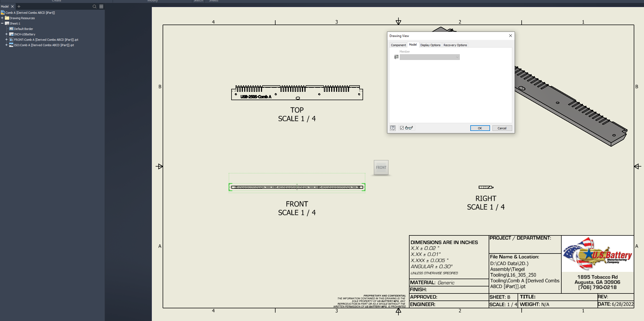Click the search icon in the Model browser
Image resolution: width=644 pixels, height=321 pixels.
[x=94, y=6]
